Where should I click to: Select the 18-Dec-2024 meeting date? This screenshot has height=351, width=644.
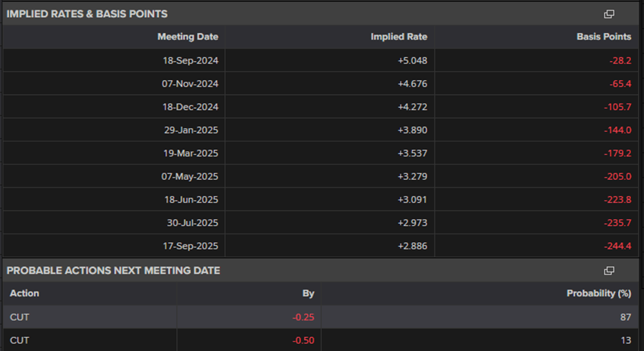[x=190, y=107]
